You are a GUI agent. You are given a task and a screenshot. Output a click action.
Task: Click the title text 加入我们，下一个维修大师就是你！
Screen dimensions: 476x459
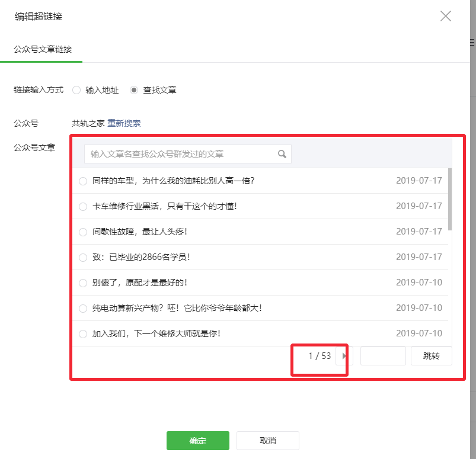pyautogui.click(x=156, y=333)
